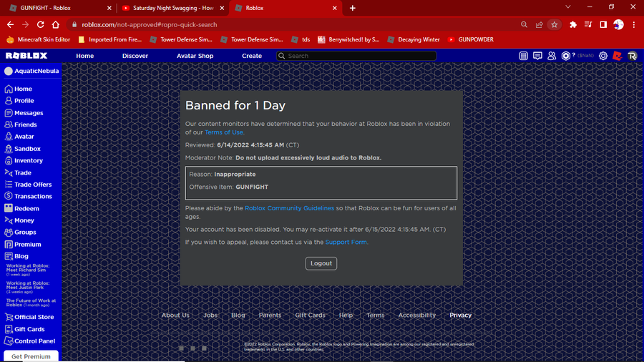Click the Roblox logo
644x362 pixels.
[x=26, y=56]
